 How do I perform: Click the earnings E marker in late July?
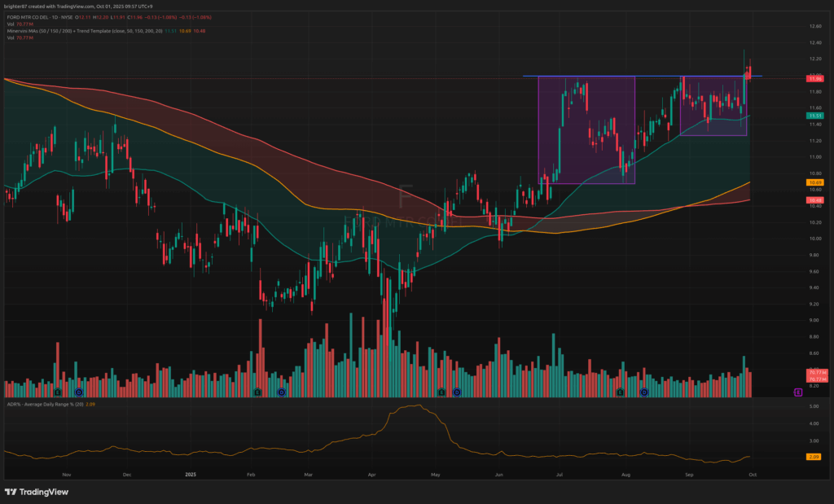pyautogui.click(x=620, y=392)
